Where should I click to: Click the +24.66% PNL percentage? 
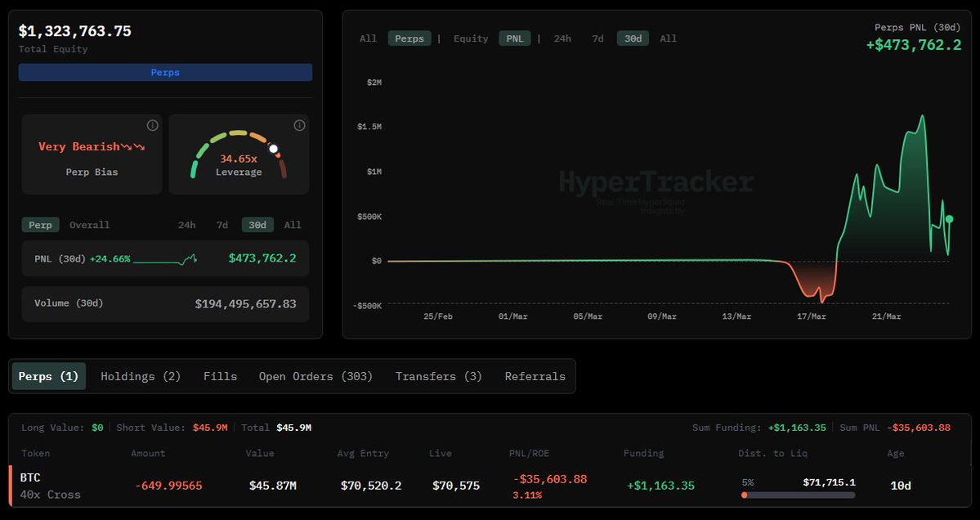point(110,258)
